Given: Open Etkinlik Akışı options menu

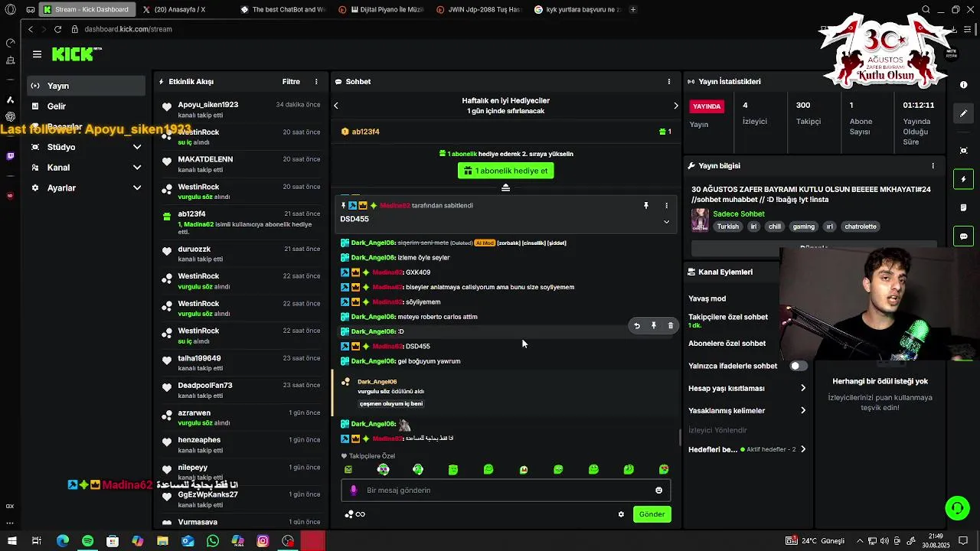Looking at the screenshot, I should pos(316,82).
